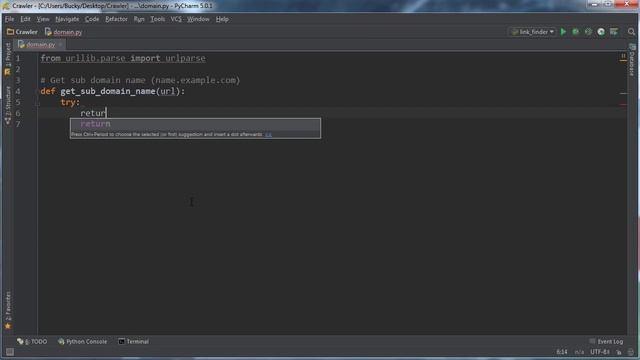Click the 'try:' keyword line
The height and width of the screenshot is (360, 640).
point(70,102)
